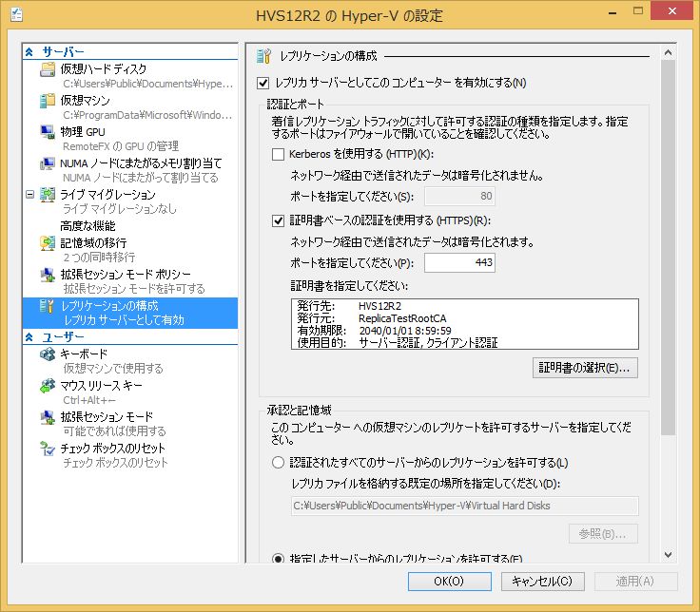Enable Kerberos を使用する (HTTP) checkbox

pos(278,154)
